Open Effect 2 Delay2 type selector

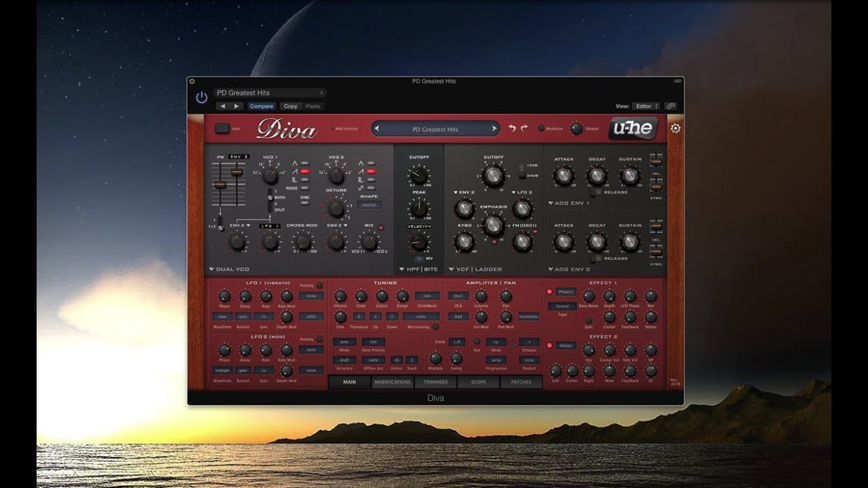click(566, 345)
